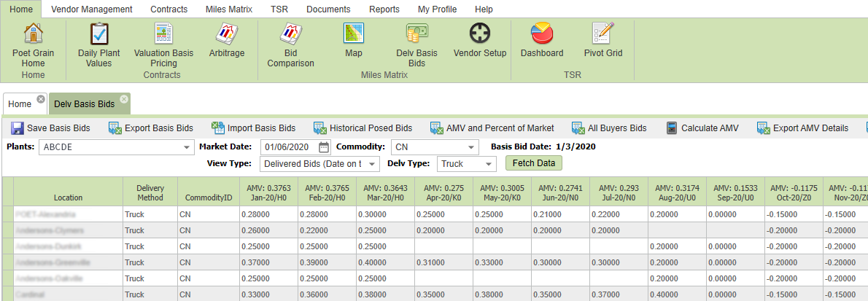Image resolution: width=868 pixels, height=301 pixels.
Task: Open Vendor Setup crosshair icon
Action: [480, 34]
